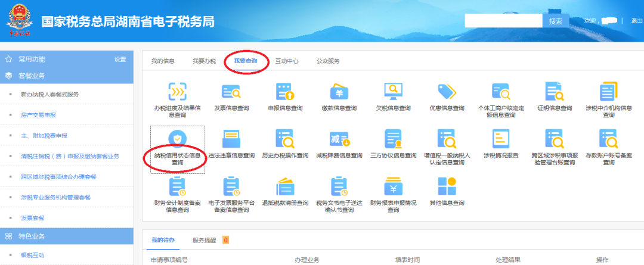The height and width of the screenshot is (265, 644).
Task: Open 财务会计制度备案信息查询 icon
Action: [x=178, y=186]
